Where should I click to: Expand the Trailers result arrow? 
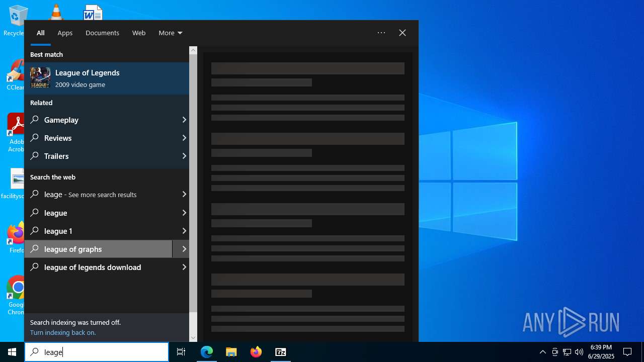pos(184,156)
